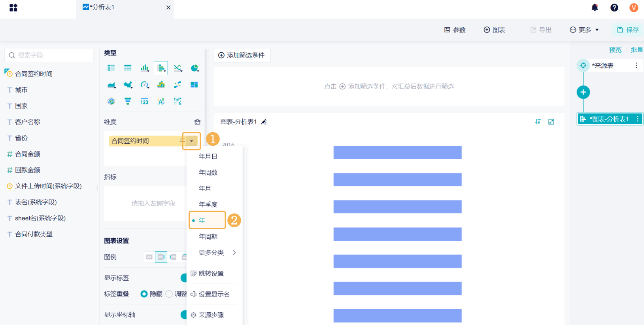Select the heatmap chart type
644x325 pixels.
[178, 101]
